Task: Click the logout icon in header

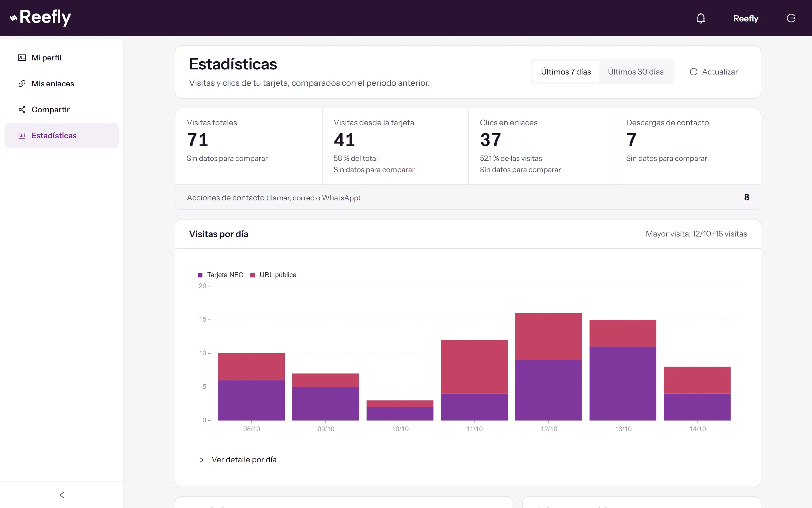Action: click(x=791, y=18)
